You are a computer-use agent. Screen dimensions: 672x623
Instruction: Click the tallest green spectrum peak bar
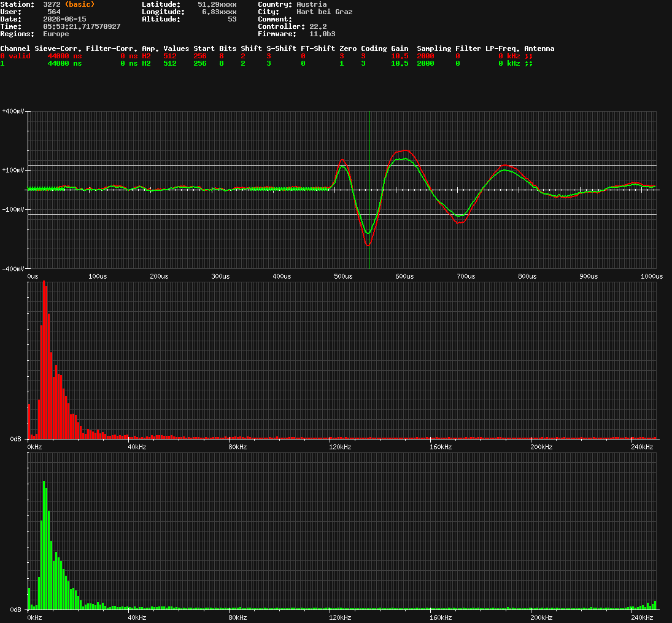click(44, 546)
